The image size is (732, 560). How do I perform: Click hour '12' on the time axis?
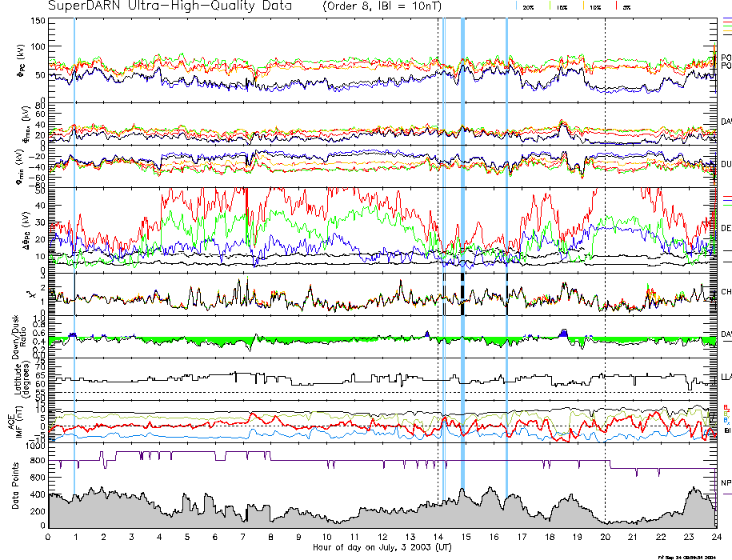(383, 537)
